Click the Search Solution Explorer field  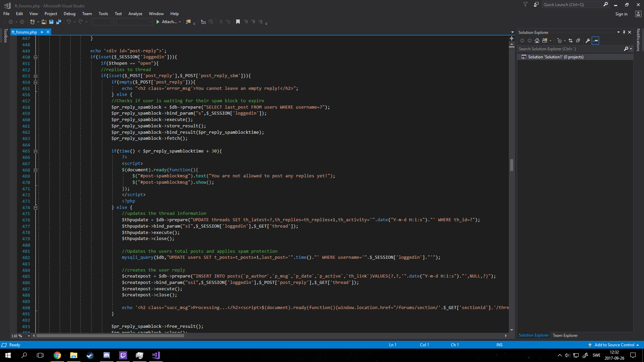[x=570, y=49]
